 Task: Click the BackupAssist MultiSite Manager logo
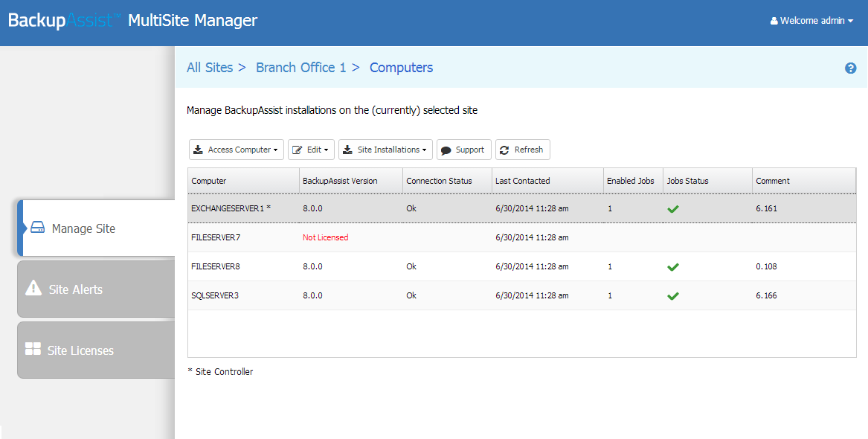click(x=133, y=21)
